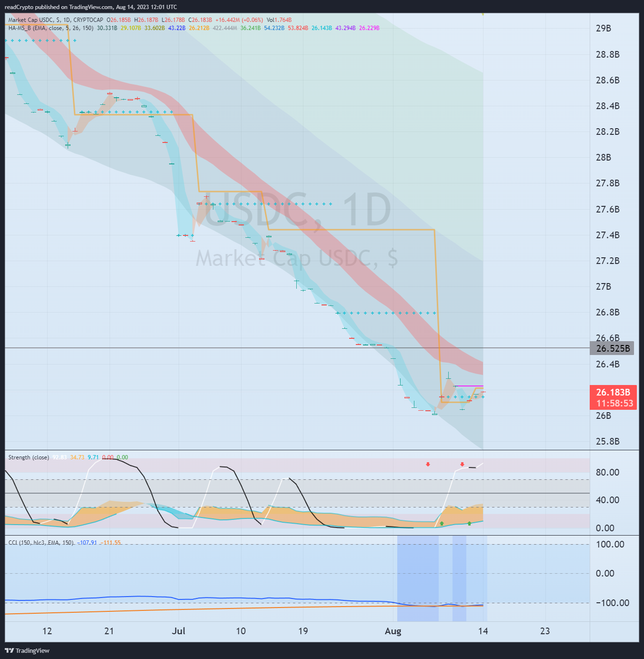The image size is (644, 659).
Task: Click the Strength value 9.71
Action: coord(93,457)
